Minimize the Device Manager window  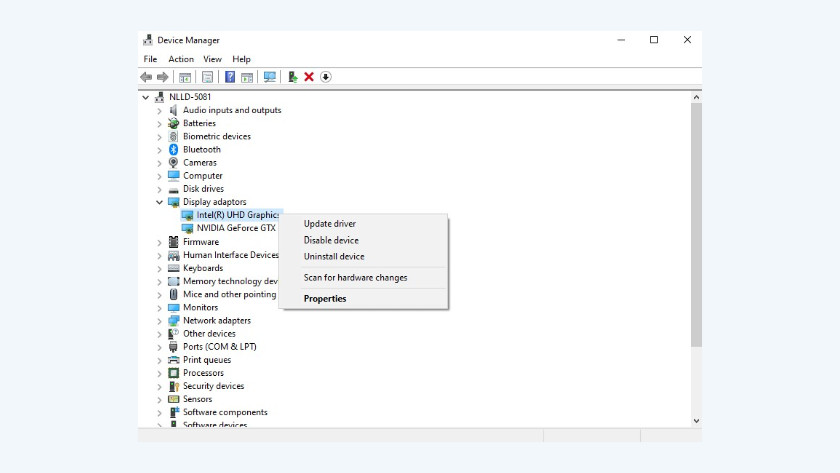pos(621,40)
